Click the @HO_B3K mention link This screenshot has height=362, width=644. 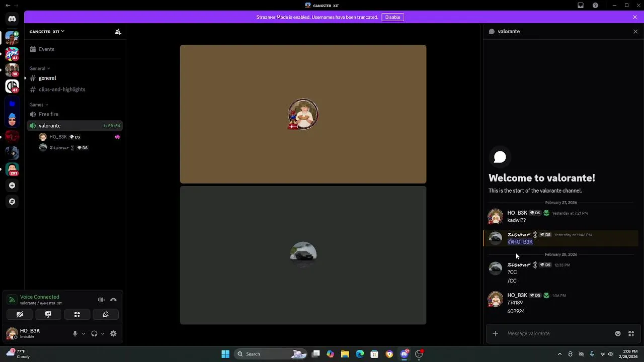[520, 242]
